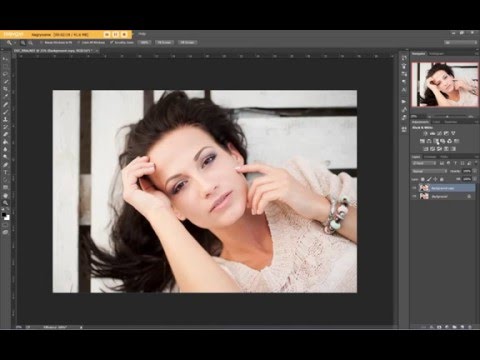Select the Clone Stamp tool
Viewport: 480px width, 360px height.
click(x=5, y=119)
